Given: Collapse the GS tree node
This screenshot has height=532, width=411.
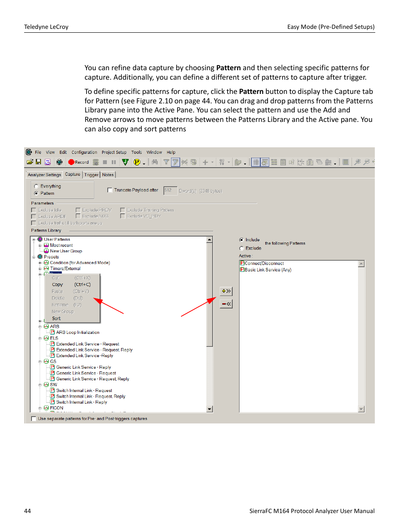Looking at the screenshot, I should point(40,362).
